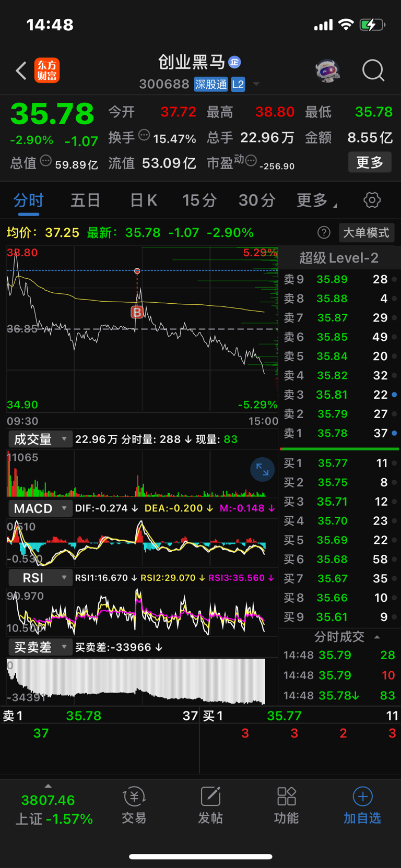Screen dimensions: 401x868
Task: Tap the Wi-Fi icon in status bar
Action: tap(346, 25)
